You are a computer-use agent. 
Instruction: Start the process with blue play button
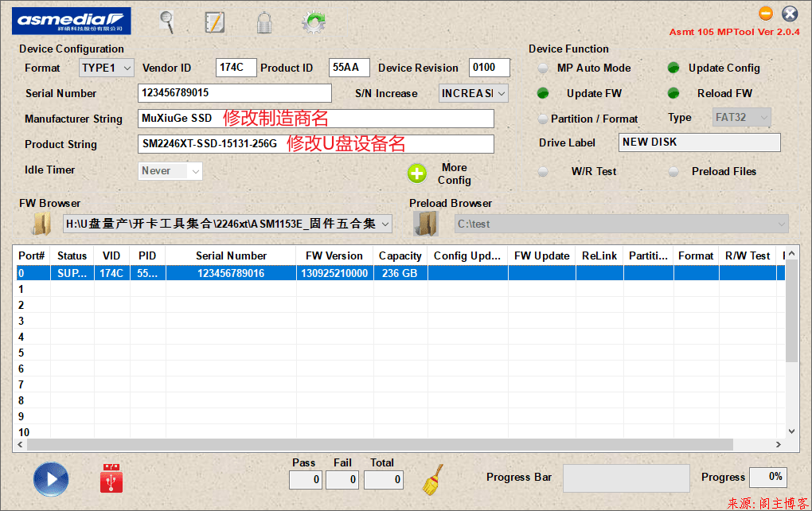pos(51,479)
